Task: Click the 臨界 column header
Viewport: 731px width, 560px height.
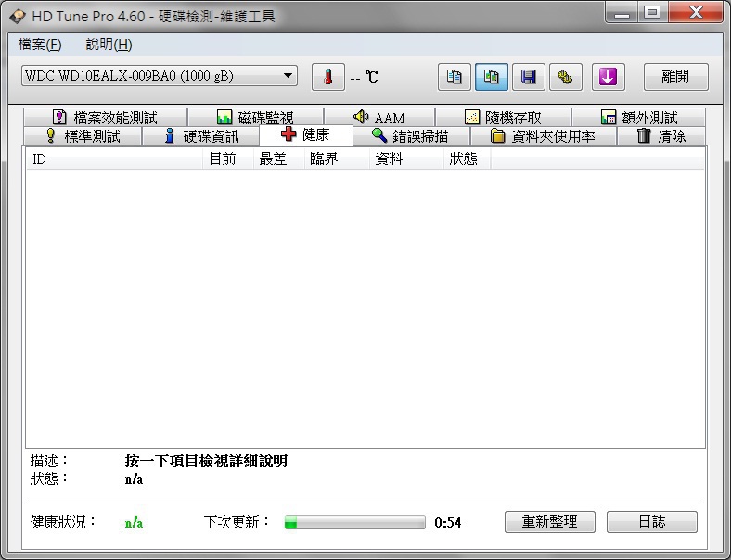Action: click(337, 159)
